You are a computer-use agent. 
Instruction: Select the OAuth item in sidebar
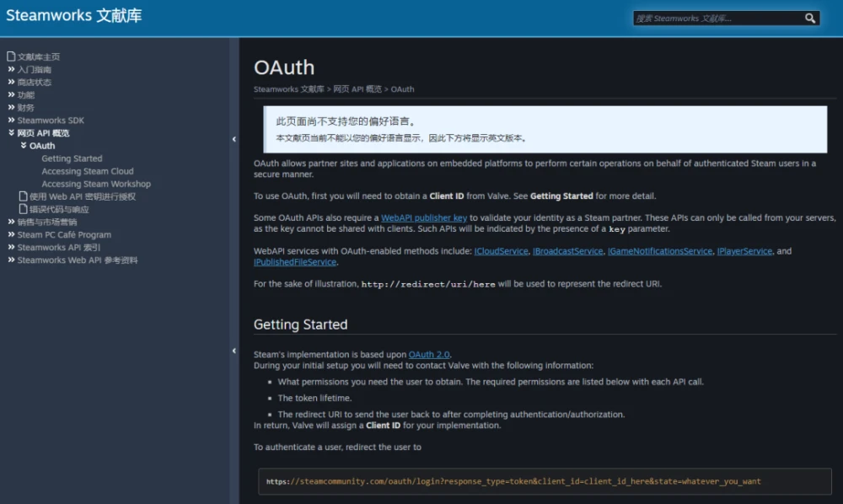click(42, 146)
